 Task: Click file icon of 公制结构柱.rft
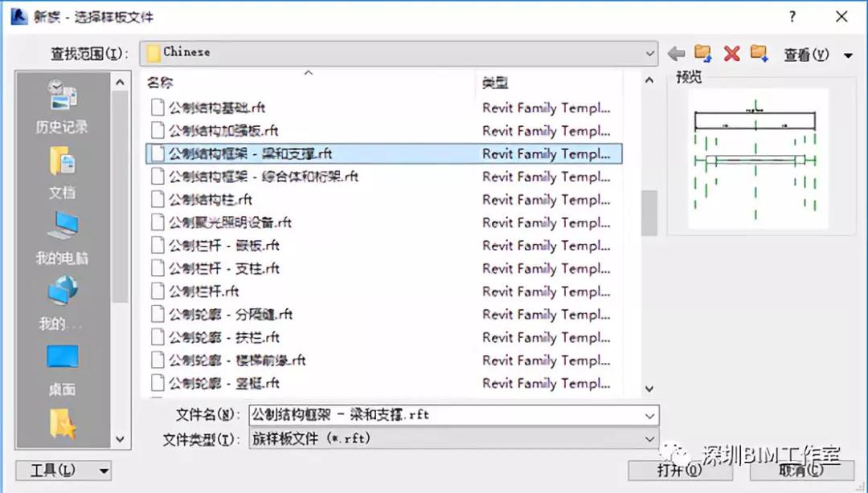(158, 199)
